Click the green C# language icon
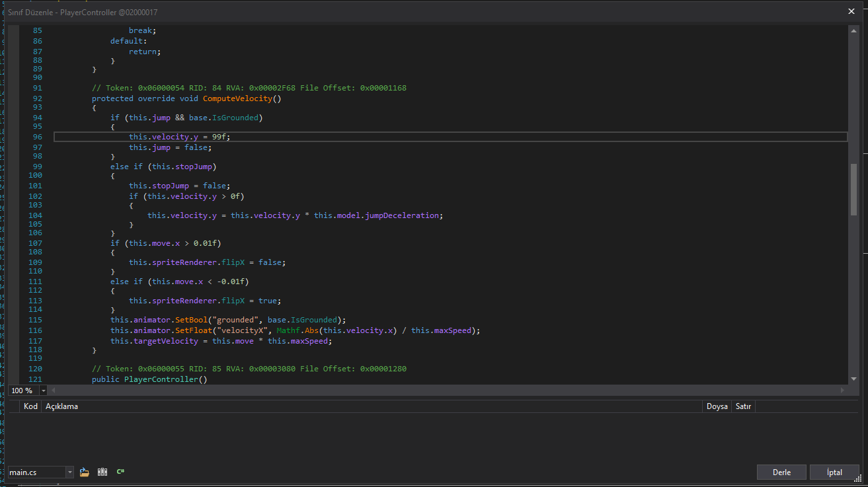Viewport: 868px width, 487px height. tap(120, 472)
